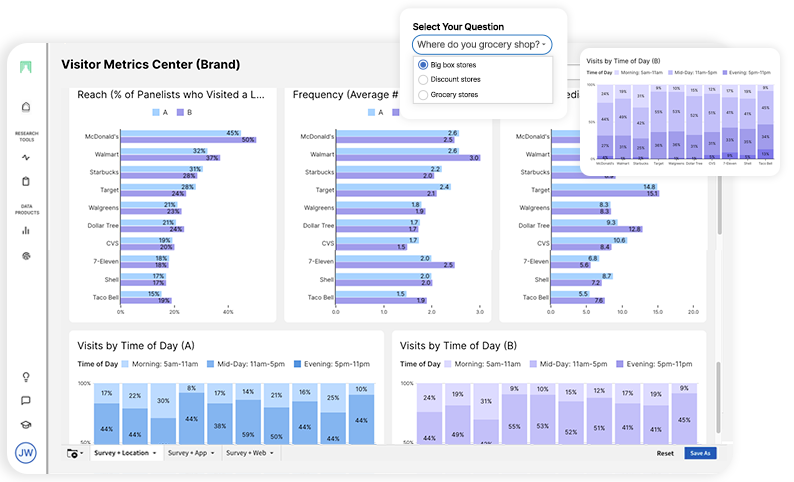Screen dimensions: 794x482
Task: Click Morning swatch in Visits by Time (B)
Action: (x=448, y=364)
